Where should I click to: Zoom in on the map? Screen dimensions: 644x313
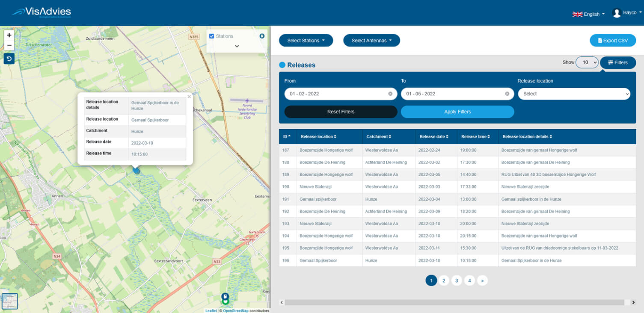coord(9,35)
